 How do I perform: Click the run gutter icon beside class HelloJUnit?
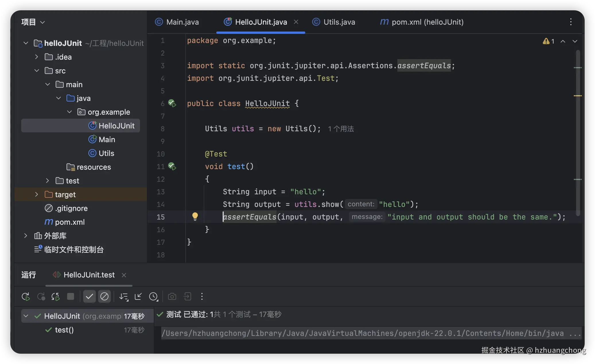tap(172, 103)
